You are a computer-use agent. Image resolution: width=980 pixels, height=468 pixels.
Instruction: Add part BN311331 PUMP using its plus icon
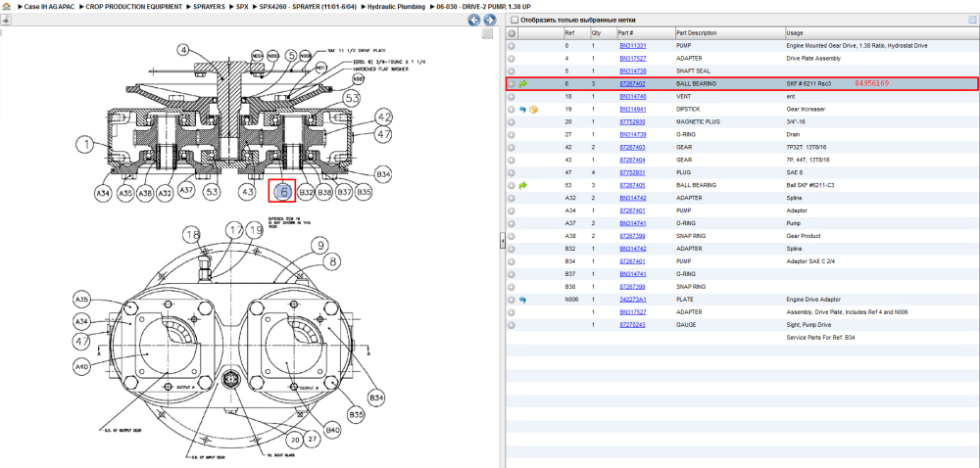(x=512, y=46)
